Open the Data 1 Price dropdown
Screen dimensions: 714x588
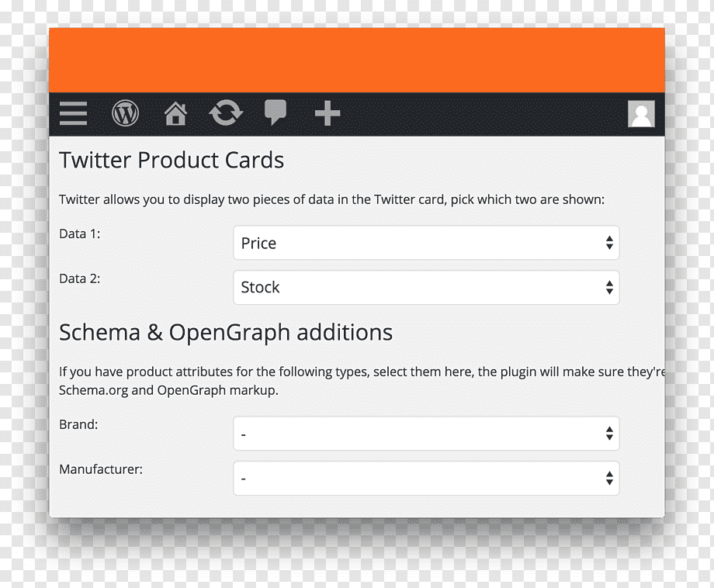point(426,243)
